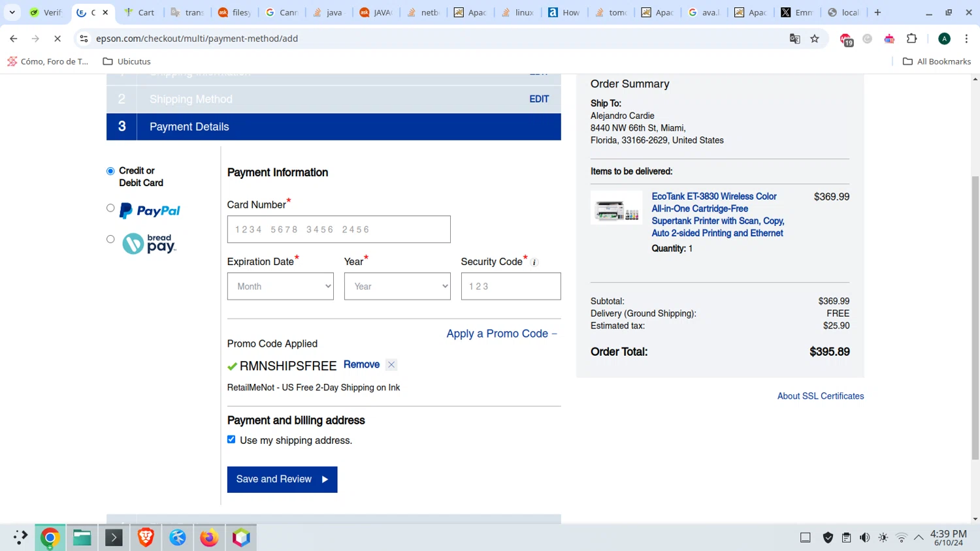View site information icon beside URL
980x551 pixels.
(x=84, y=39)
